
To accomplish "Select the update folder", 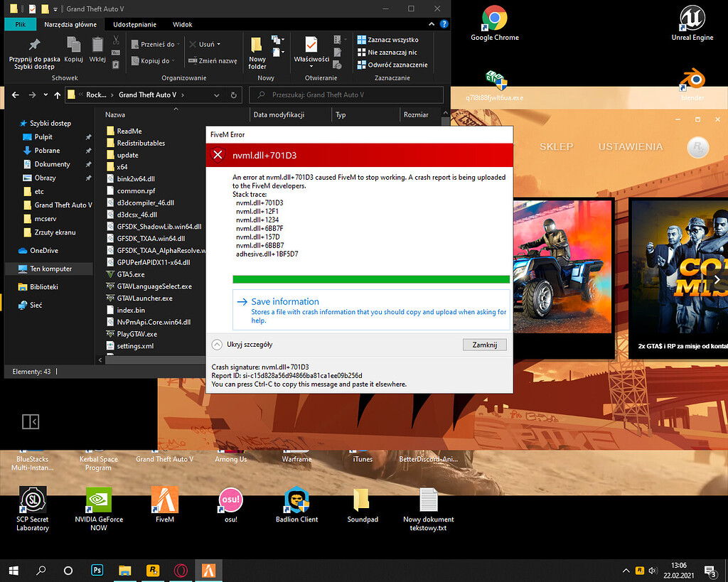I will click(x=127, y=155).
